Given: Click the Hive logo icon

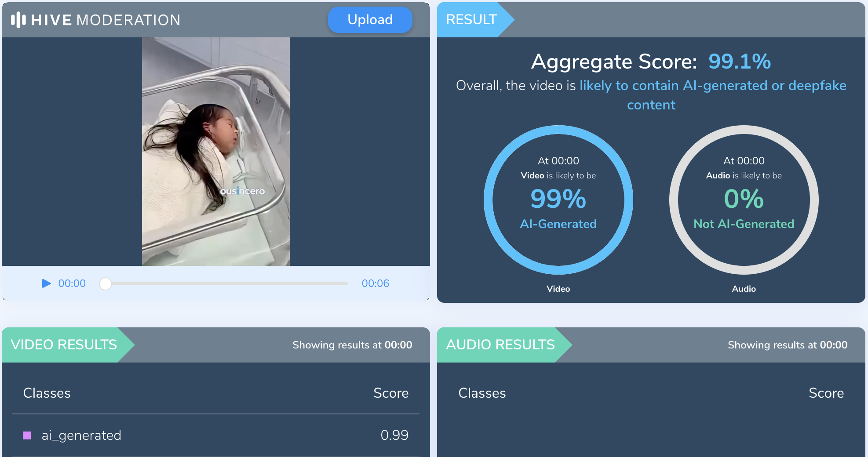Looking at the screenshot, I should (x=18, y=20).
